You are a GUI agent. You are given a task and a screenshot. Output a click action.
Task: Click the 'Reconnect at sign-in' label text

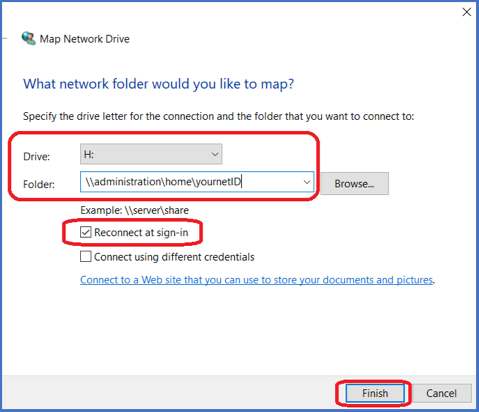(141, 232)
